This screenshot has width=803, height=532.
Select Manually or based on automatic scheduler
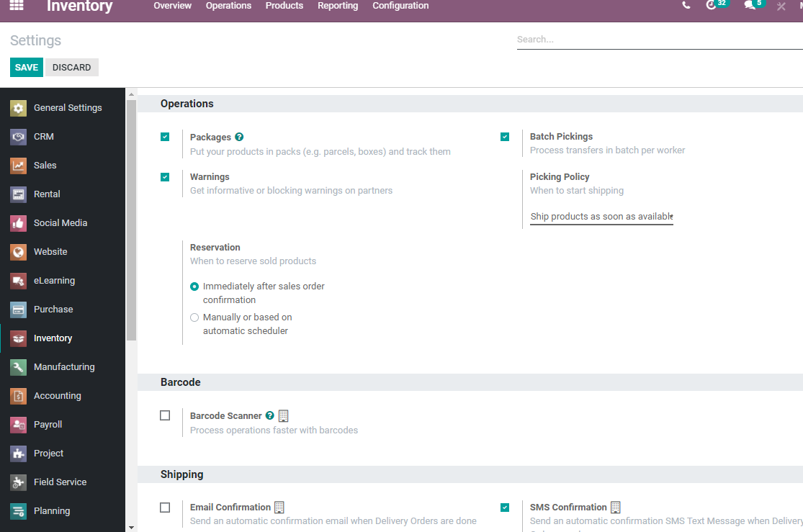194,317
